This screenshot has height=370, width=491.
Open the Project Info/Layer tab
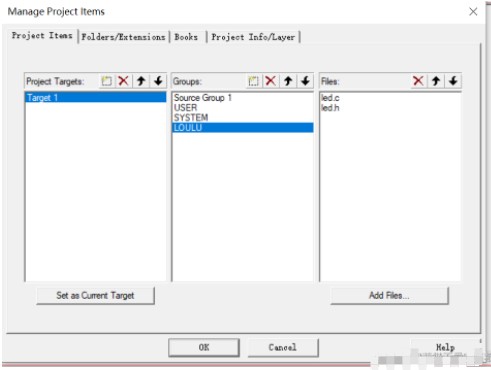(x=253, y=37)
